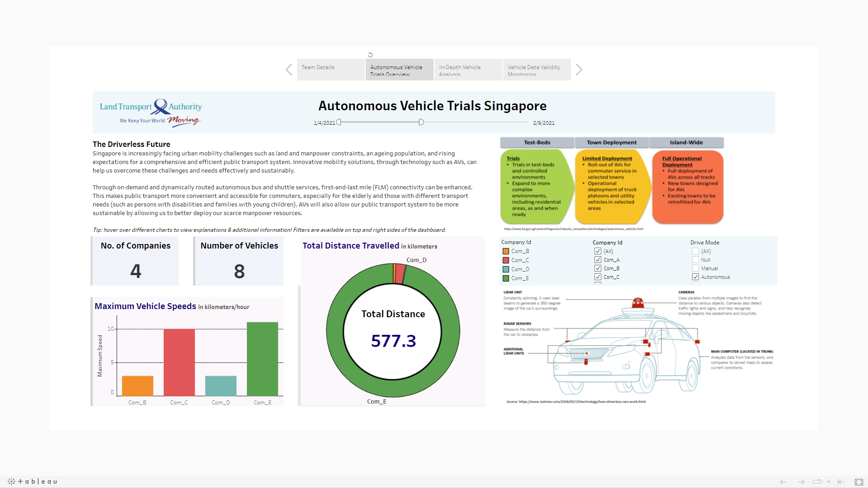The image size is (868, 488).
Task: Click the right handle of date slider
Action: tap(421, 122)
